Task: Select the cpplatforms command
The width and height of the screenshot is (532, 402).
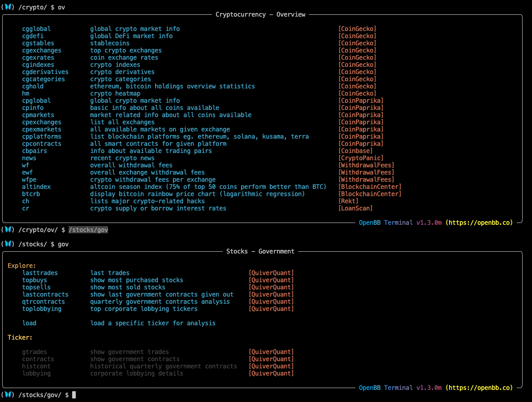Action: (x=42, y=136)
